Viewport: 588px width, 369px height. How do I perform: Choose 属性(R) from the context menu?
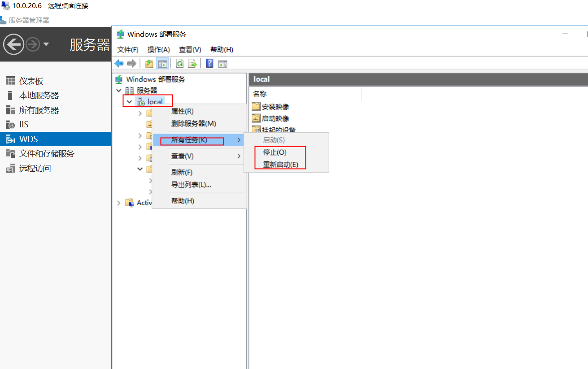pyautogui.click(x=199, y=111)
